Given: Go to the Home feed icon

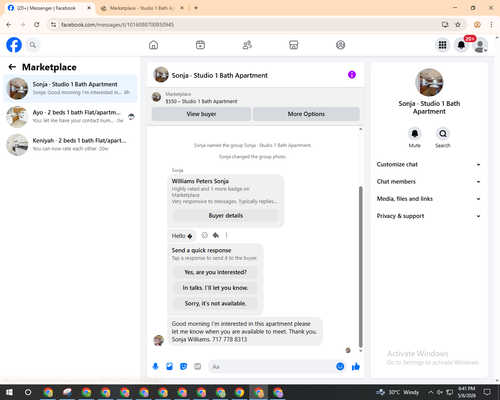Looking at the screenshot, I should coord(153,45).
